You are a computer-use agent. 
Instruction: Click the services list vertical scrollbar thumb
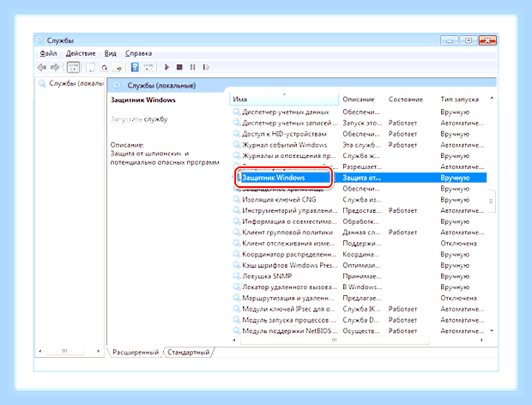[x=491, y=201]
